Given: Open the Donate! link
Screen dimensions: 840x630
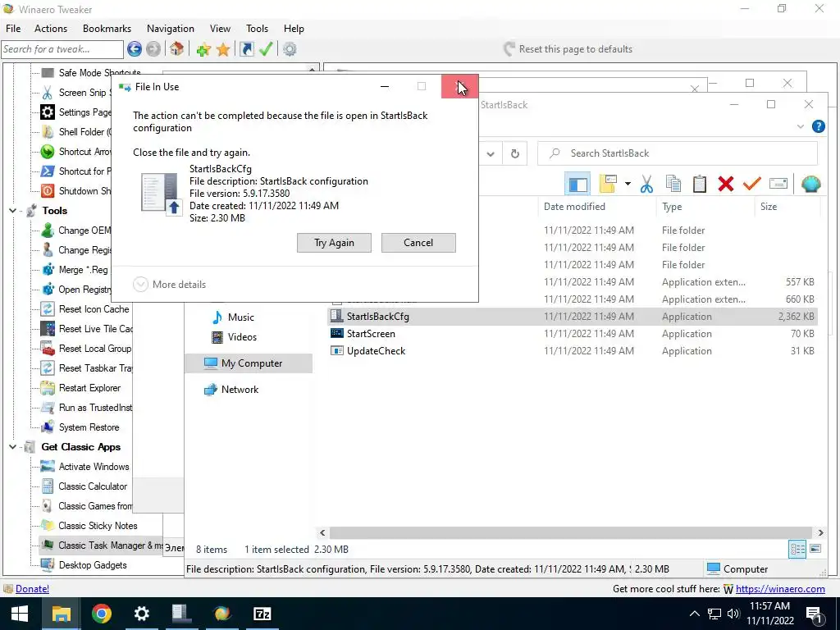Looking at the screenshot, I should pos(32,589).
